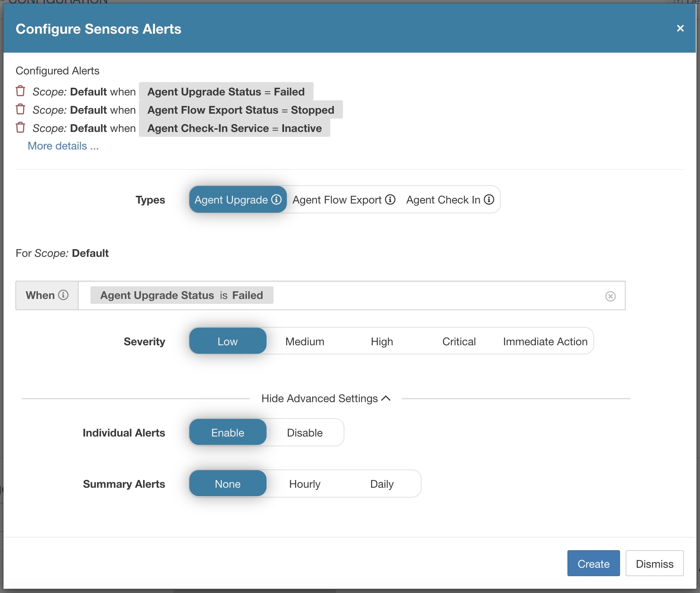Select High severity level

(x=382, y=341)
